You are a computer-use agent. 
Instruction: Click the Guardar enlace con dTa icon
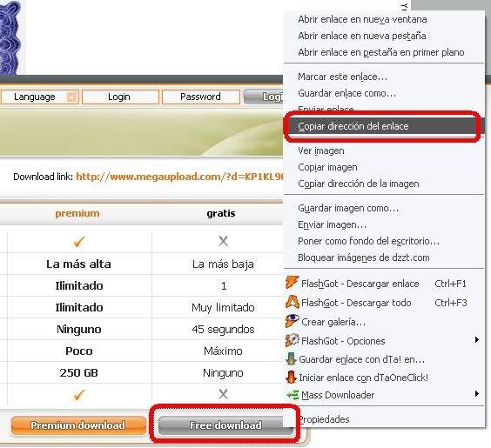pos(292,359)
